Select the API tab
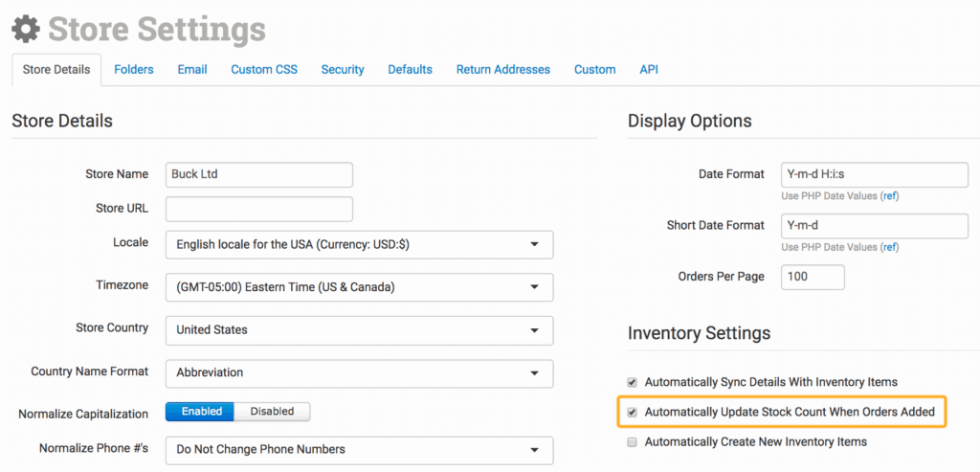This screenshot has width=980, height=472. tap(649, 70)
